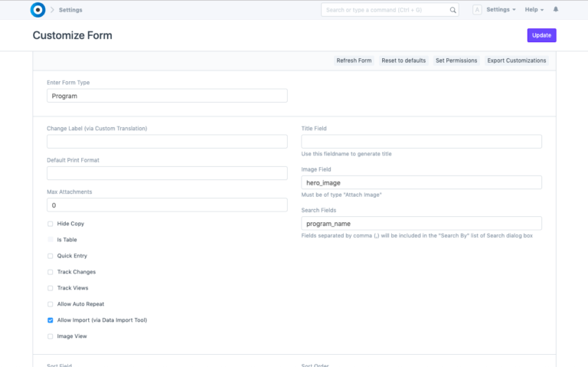Click the Set Permissions button
588x367 pixels.
tap(456, 61)
